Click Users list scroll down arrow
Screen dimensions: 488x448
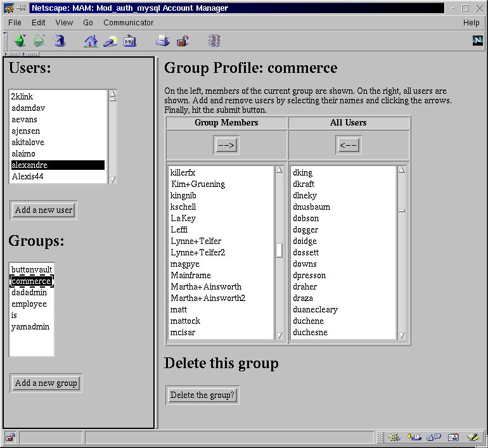click(113, 180)
